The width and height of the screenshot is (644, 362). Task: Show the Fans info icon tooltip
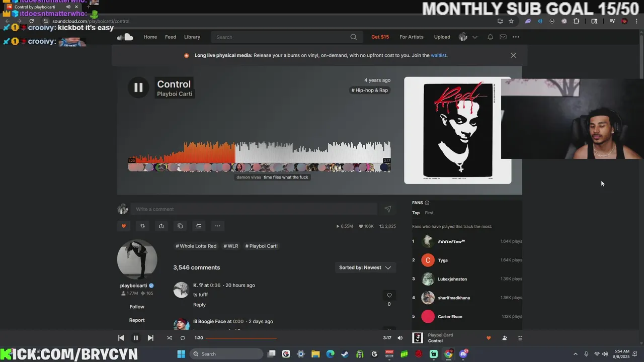[427, 203]
